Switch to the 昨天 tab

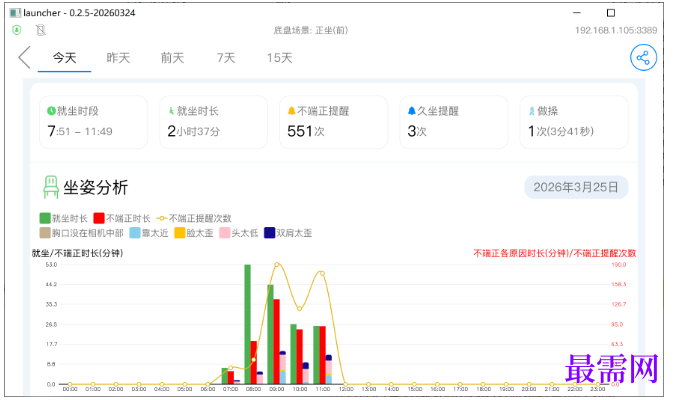tap(118, 58)
